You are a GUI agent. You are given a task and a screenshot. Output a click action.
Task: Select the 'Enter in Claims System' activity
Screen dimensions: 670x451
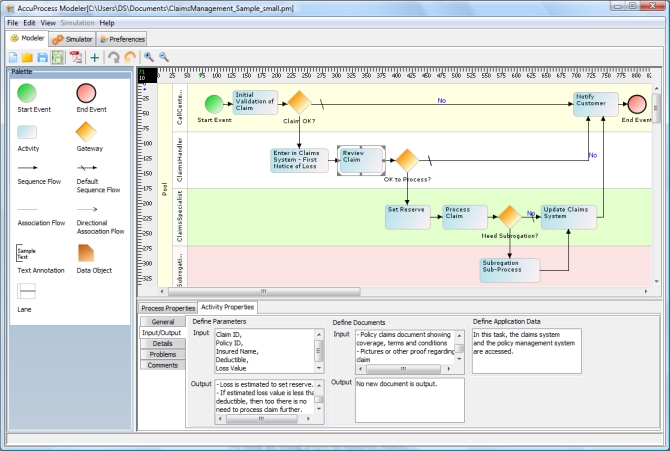point(300,160)
